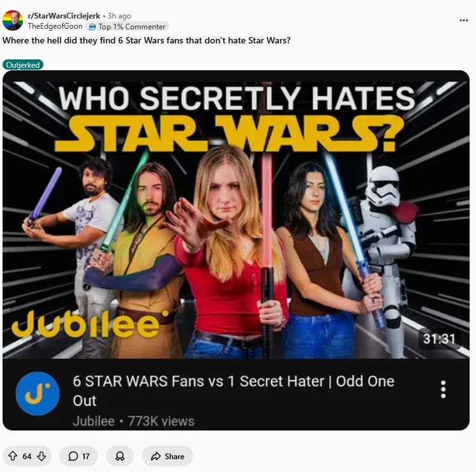The image size is (476, 472).
Task: Click the StarWarsCirclejerk subreddit avatar
Action: 13,20
